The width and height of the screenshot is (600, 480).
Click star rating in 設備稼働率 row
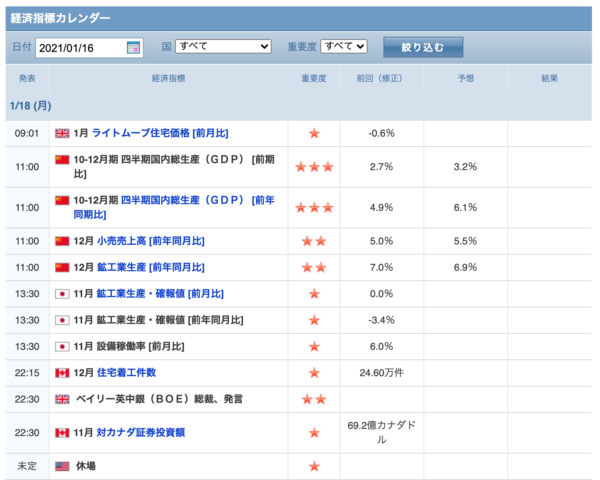[314, 346]
